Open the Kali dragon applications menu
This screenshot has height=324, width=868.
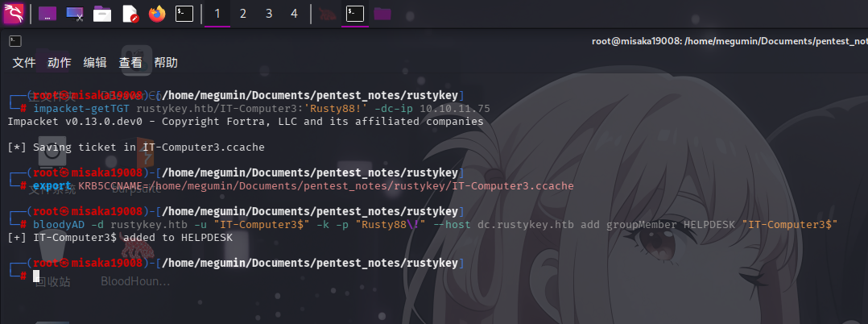point(13,13)
